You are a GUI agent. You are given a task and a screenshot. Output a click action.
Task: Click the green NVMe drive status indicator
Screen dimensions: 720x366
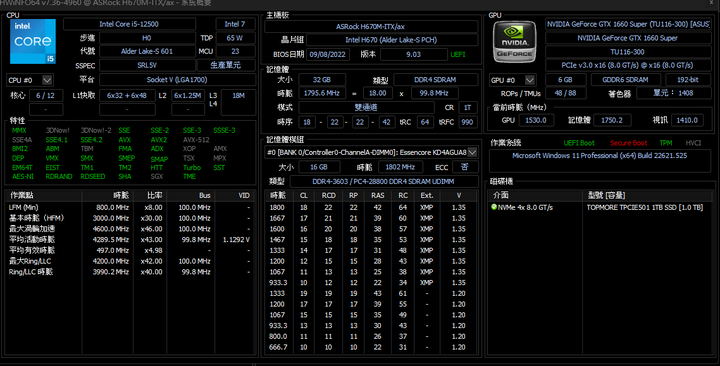[494, 207]
